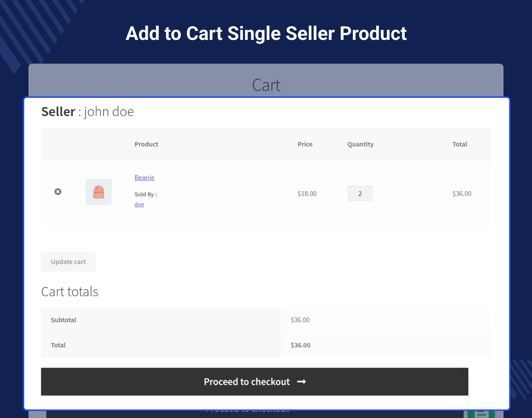Click the Beanie quantity field

(360, 193)
